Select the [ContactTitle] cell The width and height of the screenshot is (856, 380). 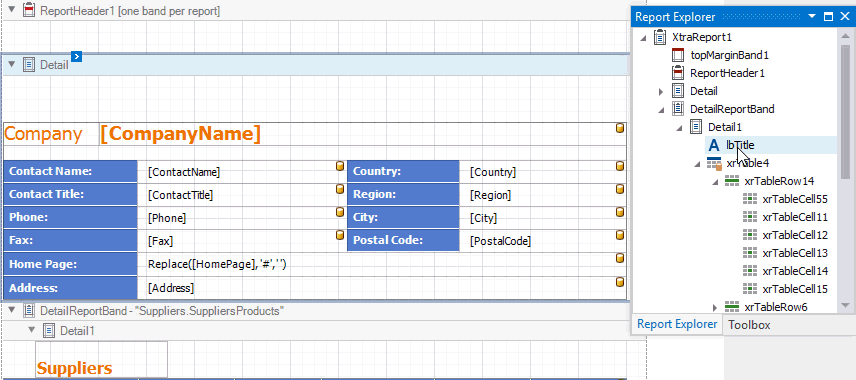pyautogui.click(x=242, y=194)
